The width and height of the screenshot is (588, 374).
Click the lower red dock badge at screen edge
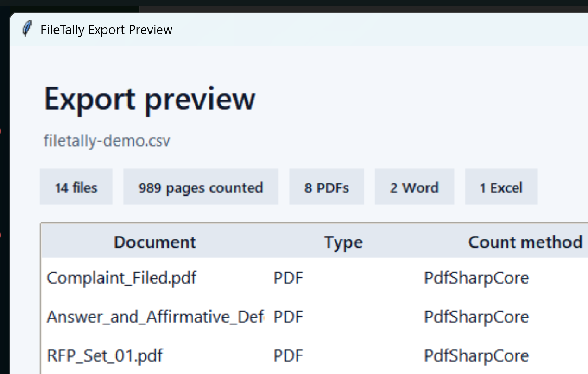tap(1, 235)
